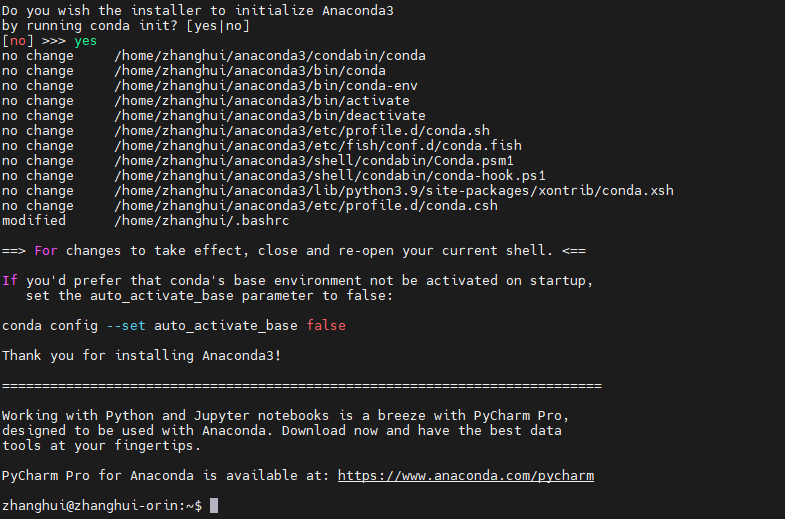Click the anaconda3/bin/deactivate path
Image resolution: width=785 pixels, height=519 pixels.
coord(270,116)
